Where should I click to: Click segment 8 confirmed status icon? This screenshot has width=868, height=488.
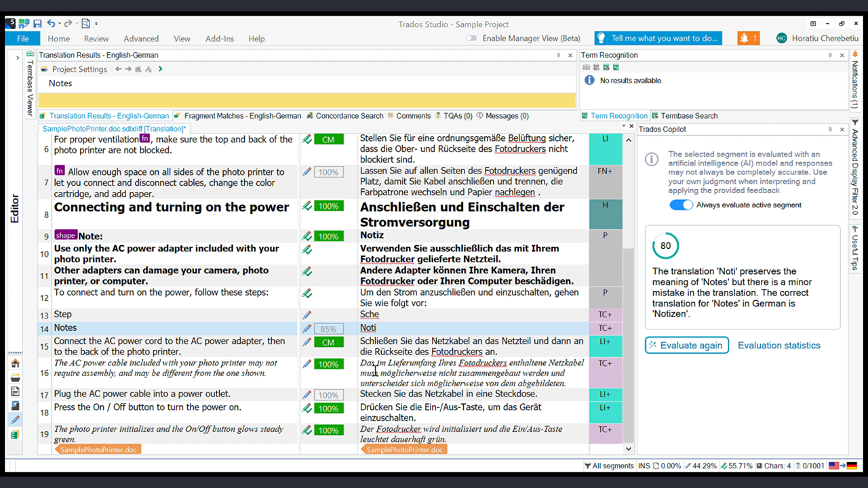coord(307,206)
